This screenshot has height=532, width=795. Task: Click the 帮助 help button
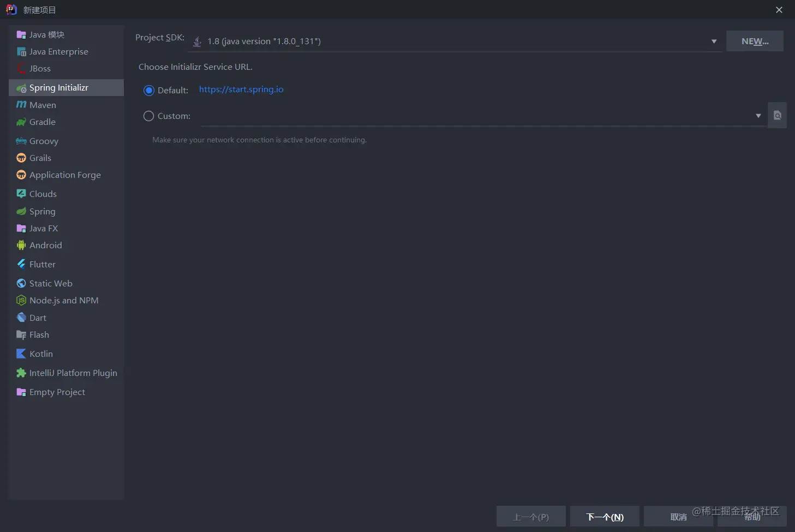[x=752, y=517]
